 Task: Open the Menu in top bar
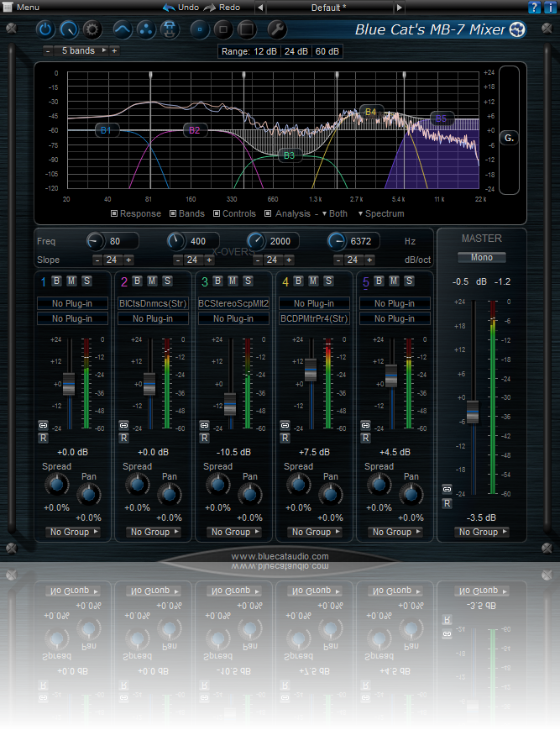pyautogui.click(x=27, y=7)
